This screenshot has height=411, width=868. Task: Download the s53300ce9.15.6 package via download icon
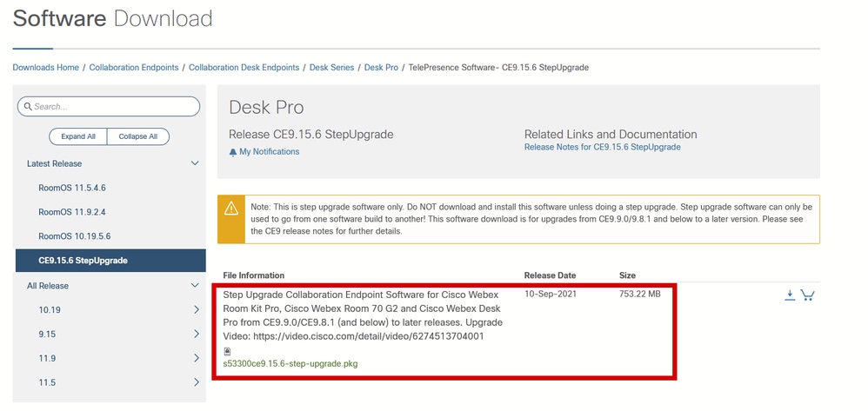[x=790, y=295]
